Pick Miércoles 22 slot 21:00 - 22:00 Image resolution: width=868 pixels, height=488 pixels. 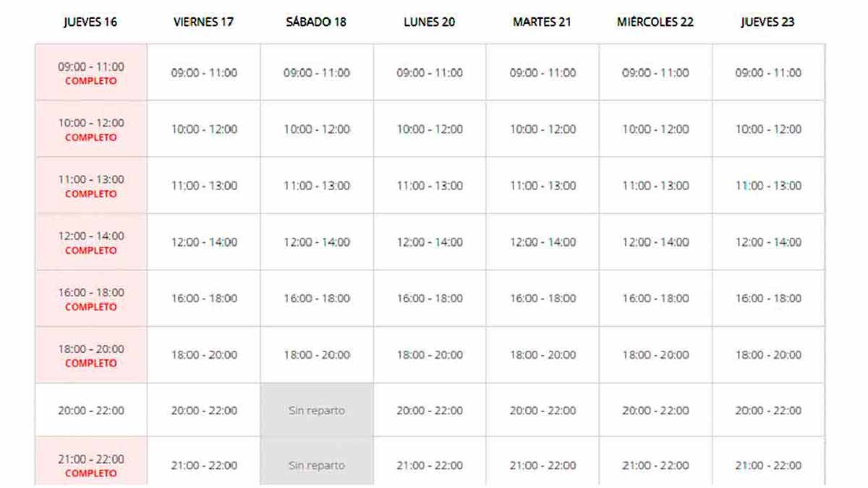(655, 465)
